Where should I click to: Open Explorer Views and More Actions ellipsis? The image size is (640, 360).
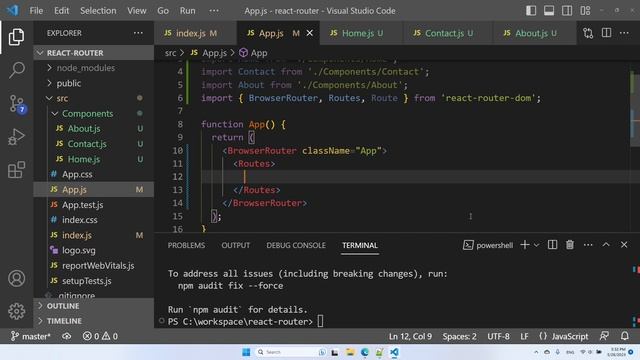[138, 33]
